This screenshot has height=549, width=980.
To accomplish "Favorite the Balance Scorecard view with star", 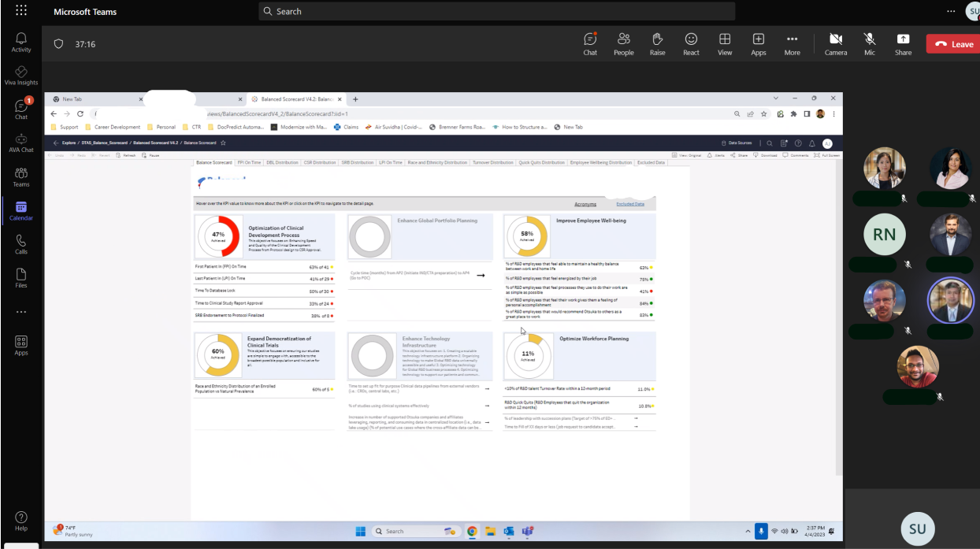I will [x=224, y=143].
